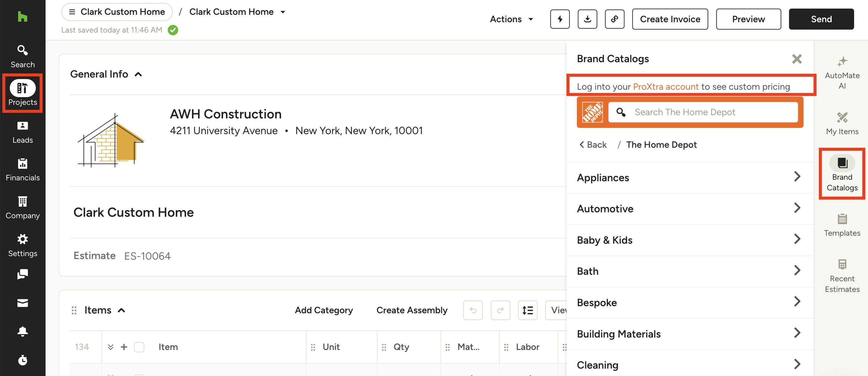Click the ES-10064 estimate number
868x376 pixels.
click(147, 256)
